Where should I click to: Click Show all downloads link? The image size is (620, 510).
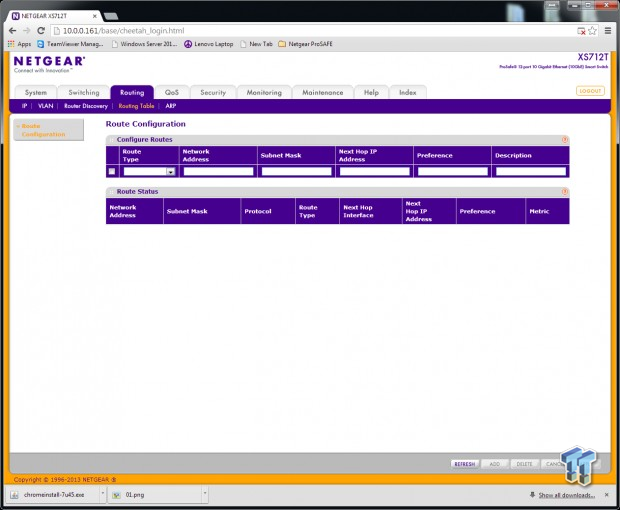[x=566, y=495]
